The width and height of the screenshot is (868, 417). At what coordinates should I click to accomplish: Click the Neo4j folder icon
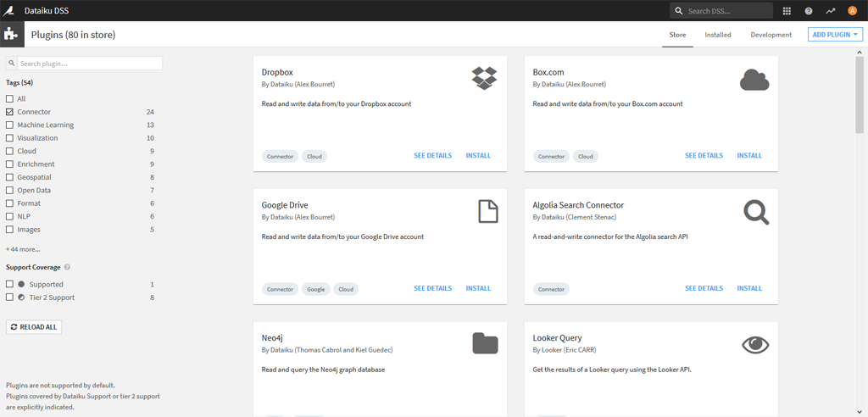pyautogui.click(x=486, y=343)
